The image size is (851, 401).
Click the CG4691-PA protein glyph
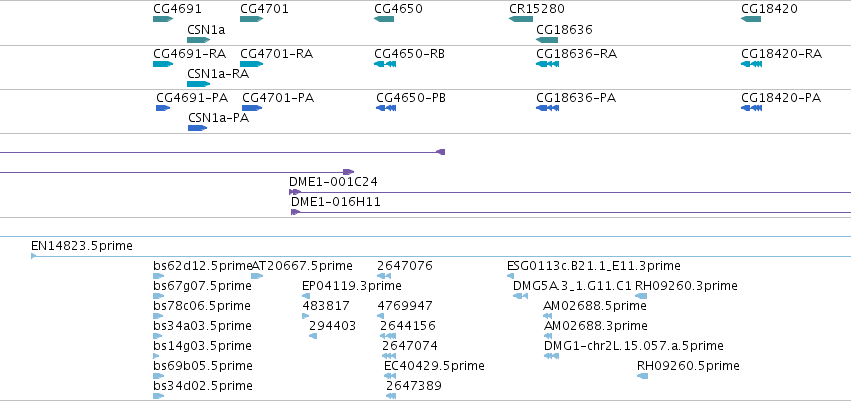point(163,108)
